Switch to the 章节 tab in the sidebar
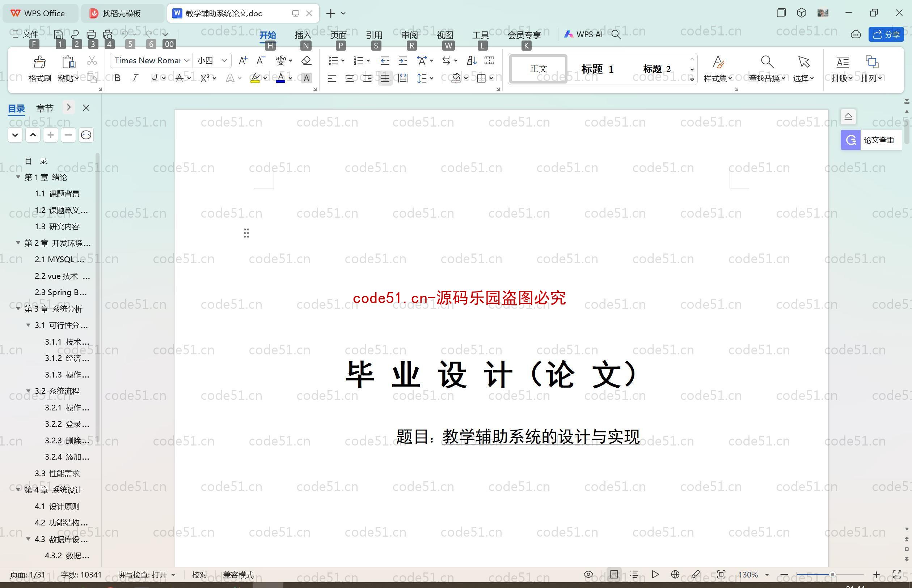The height and width of the screenshot is (588, 912). pos(45,108)
